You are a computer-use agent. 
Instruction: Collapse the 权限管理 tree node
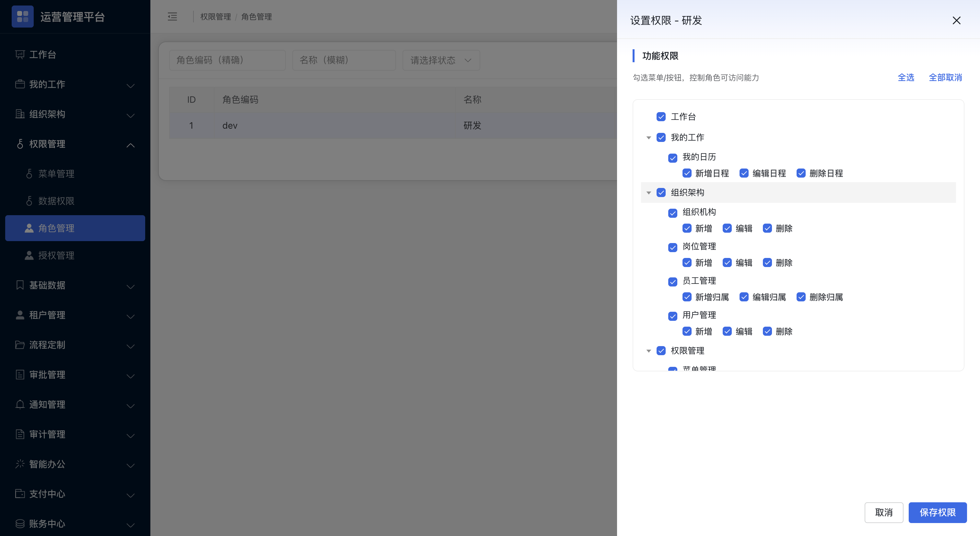pyautogui.click(x=649, y=351)
